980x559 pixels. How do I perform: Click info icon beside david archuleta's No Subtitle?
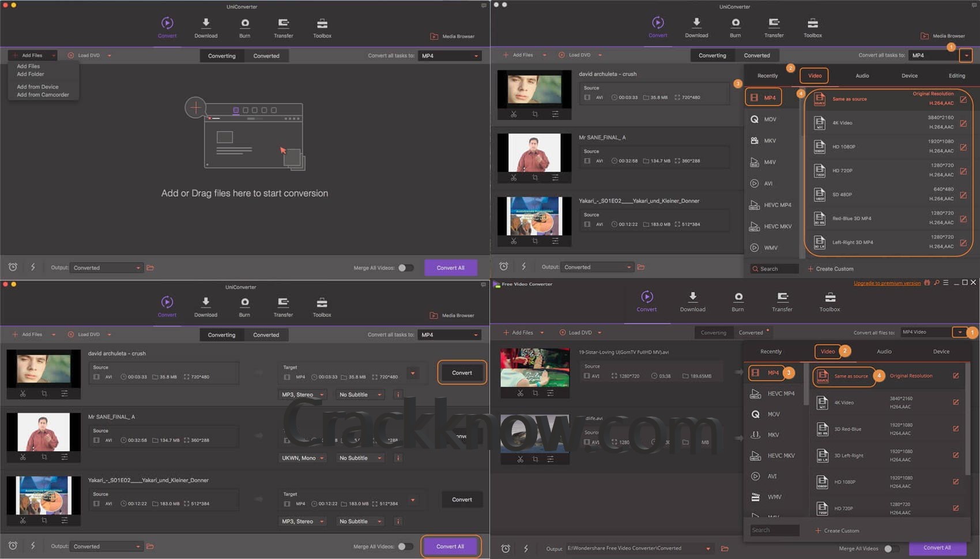pyautogui.click(x=398, y=395)
